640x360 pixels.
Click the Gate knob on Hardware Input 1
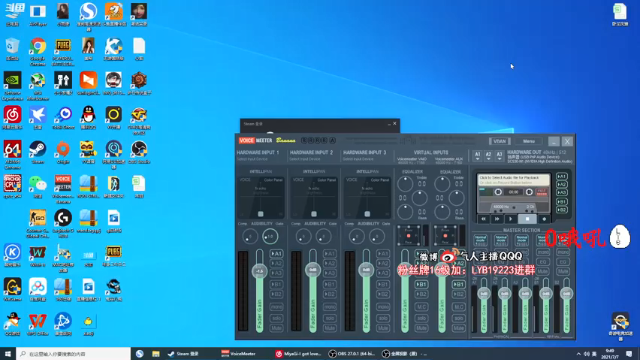270,236
